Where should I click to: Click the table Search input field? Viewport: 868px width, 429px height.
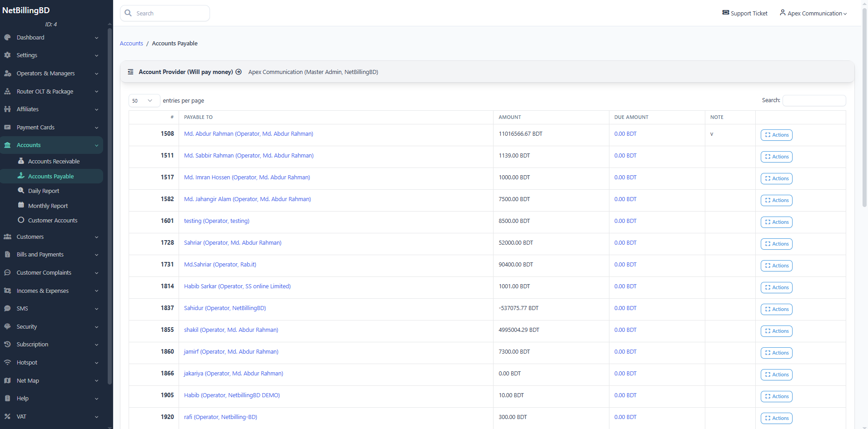814,100
